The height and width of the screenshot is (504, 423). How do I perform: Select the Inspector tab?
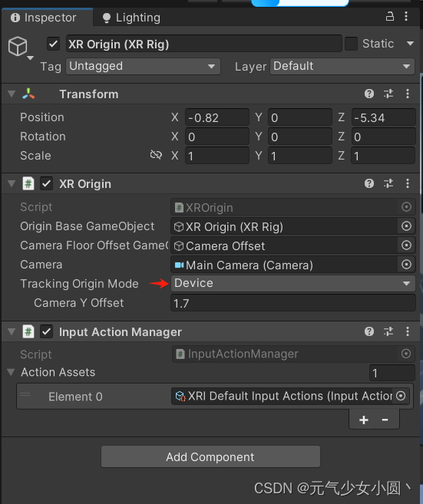pos(44,18)
